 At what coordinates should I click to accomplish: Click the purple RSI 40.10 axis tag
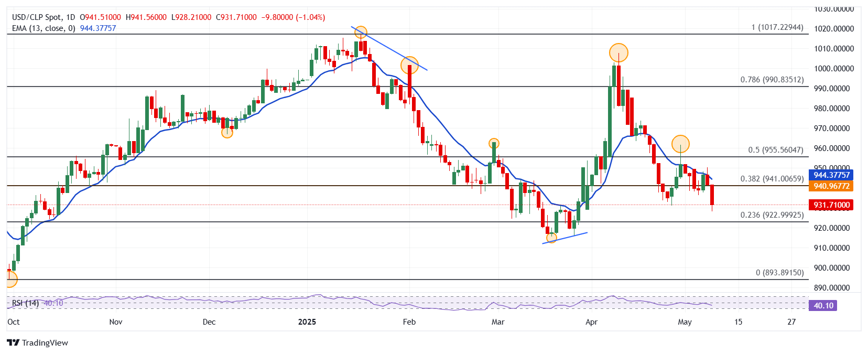[x=823, y=305]
